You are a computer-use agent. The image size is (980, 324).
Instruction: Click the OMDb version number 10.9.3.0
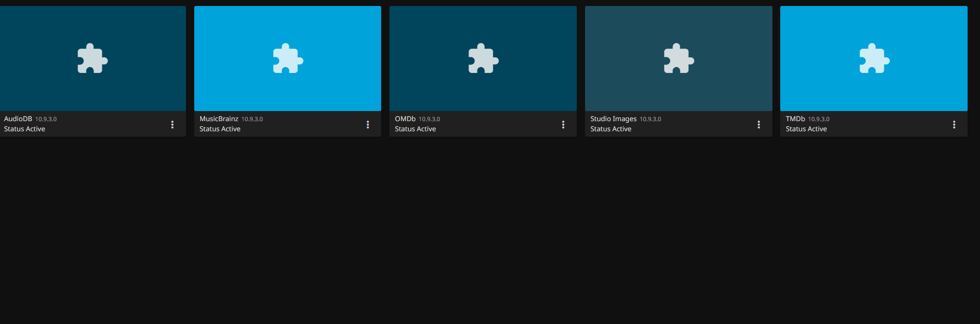pyautogui.click(x=429, y=119)
